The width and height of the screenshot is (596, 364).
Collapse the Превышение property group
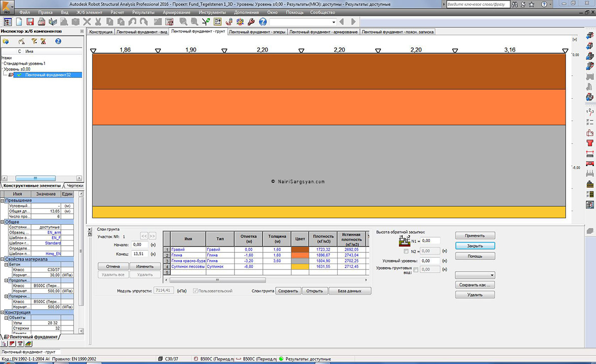(x=2, y=200)
